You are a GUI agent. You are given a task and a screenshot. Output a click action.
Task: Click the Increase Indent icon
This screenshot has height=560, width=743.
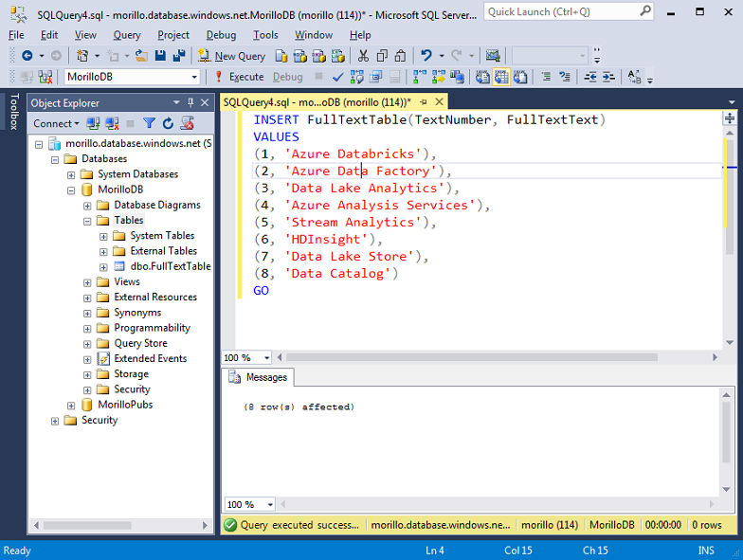tap(608, 77)
